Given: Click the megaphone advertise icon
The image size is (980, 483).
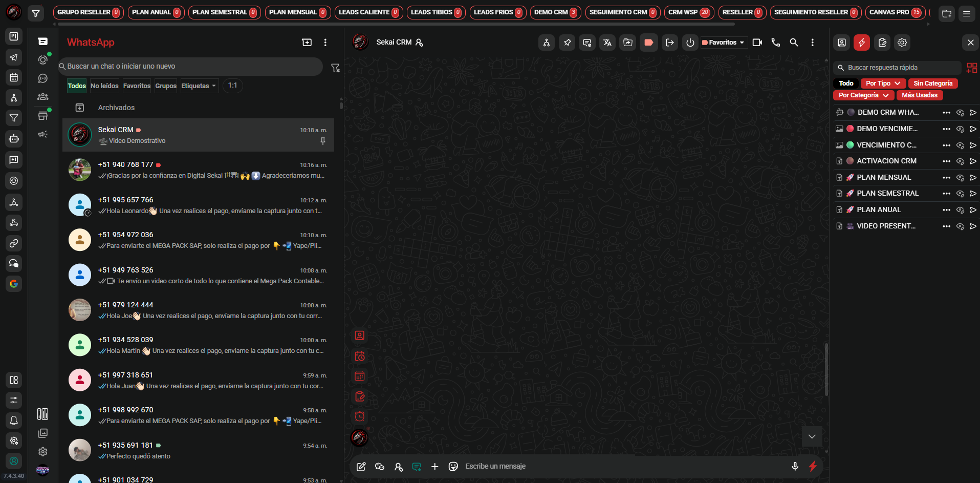Looking at the screenshot, I should tap(43, 134).
